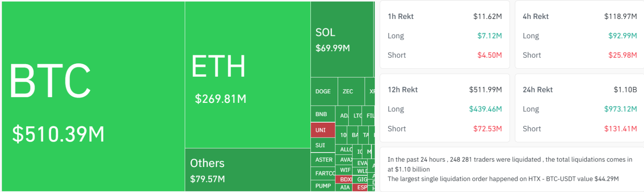Click the SUI heatmap tile
The image size is (644, 192).
(x=322, y=145)
